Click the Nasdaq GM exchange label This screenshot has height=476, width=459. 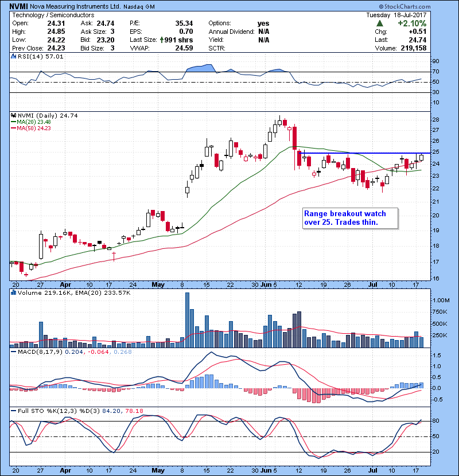click(139, 7)
